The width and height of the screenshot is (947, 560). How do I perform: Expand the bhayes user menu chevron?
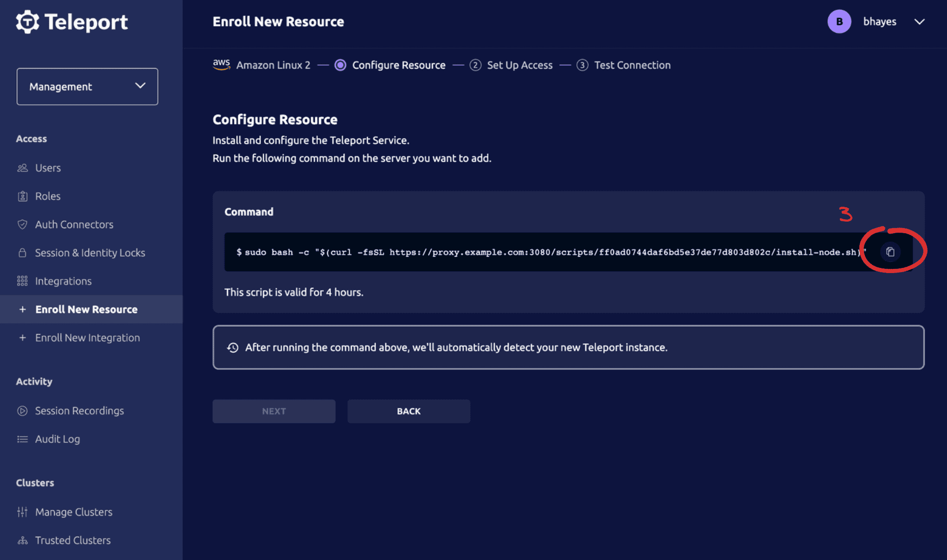click(x=919, y=22)
